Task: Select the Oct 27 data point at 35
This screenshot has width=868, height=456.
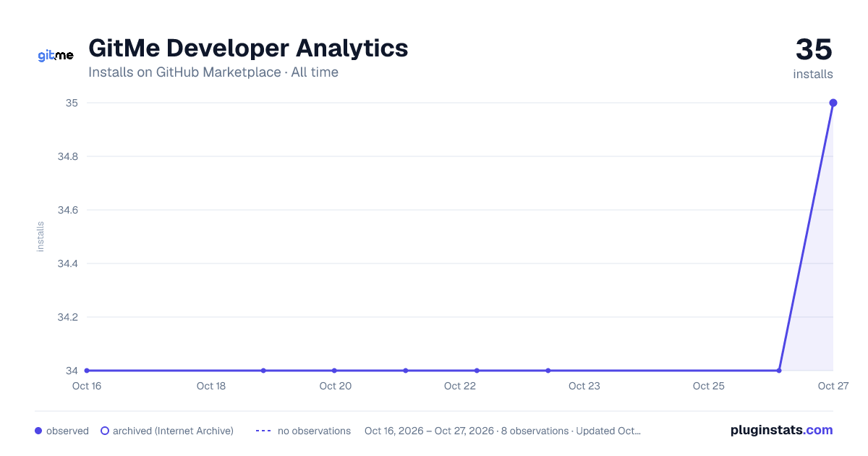Action: pyautogui.click(x=833, y=103)
